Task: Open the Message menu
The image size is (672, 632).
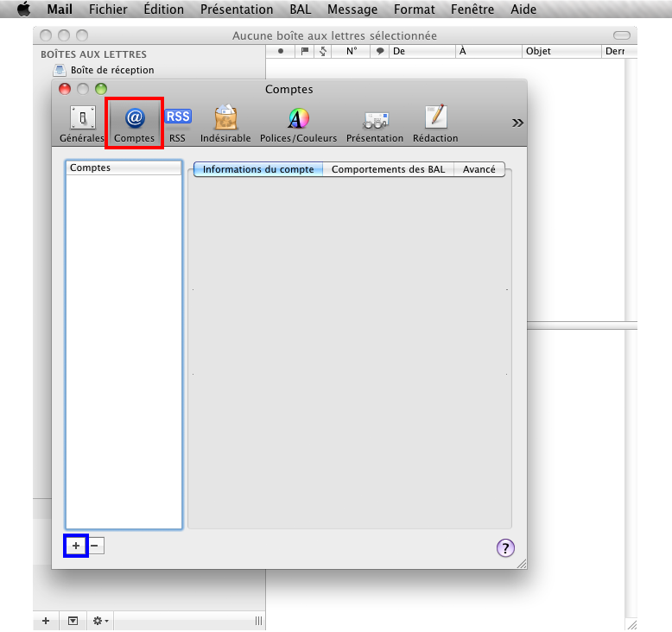Action: (x=352, y=9)
